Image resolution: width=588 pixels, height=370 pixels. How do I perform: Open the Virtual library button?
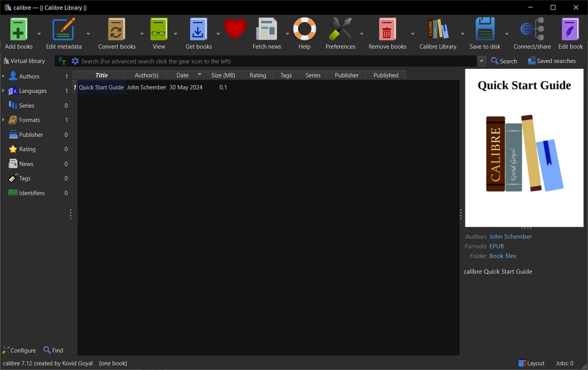[x=24, y=61]
